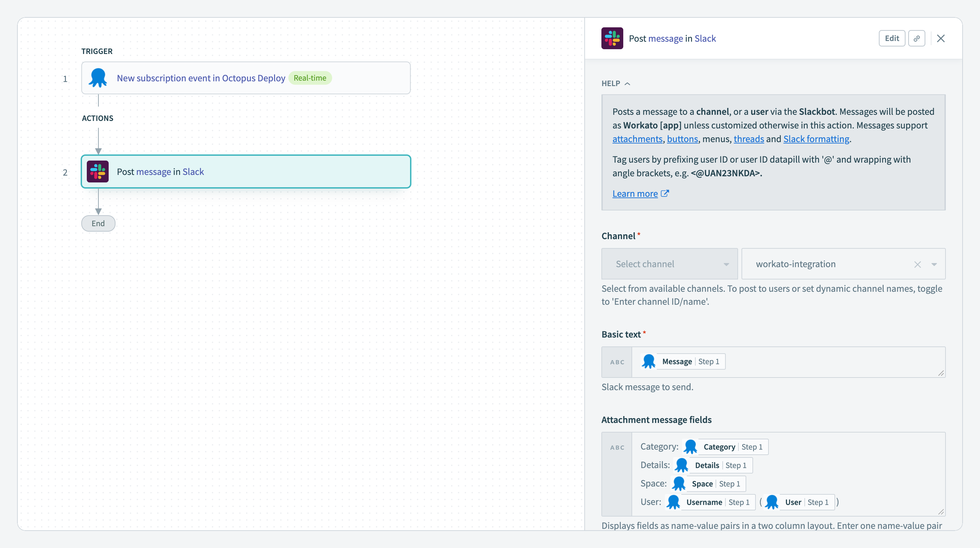Click the Basic text input field
The image size is (980, 548).
829,362
